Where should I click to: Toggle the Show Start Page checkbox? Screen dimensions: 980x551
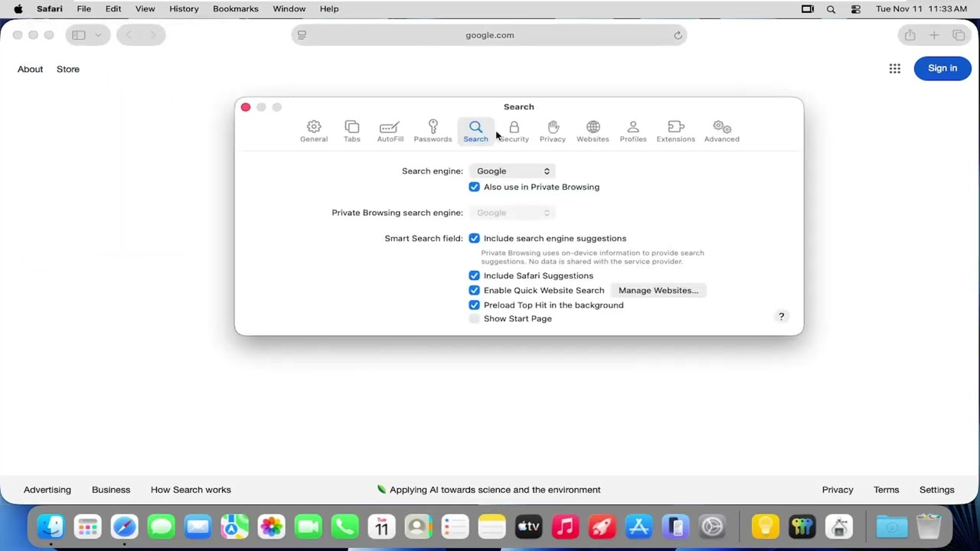pyautogui.click(x=474, y=318)
